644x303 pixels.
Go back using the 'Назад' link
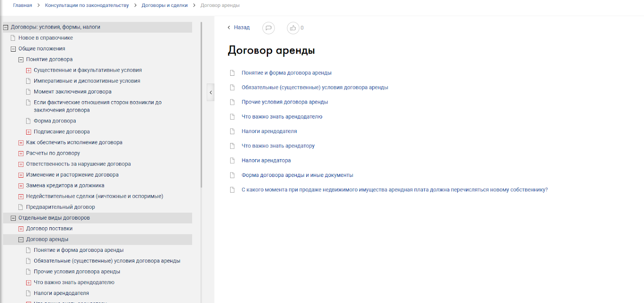click(x=239, y=27)
